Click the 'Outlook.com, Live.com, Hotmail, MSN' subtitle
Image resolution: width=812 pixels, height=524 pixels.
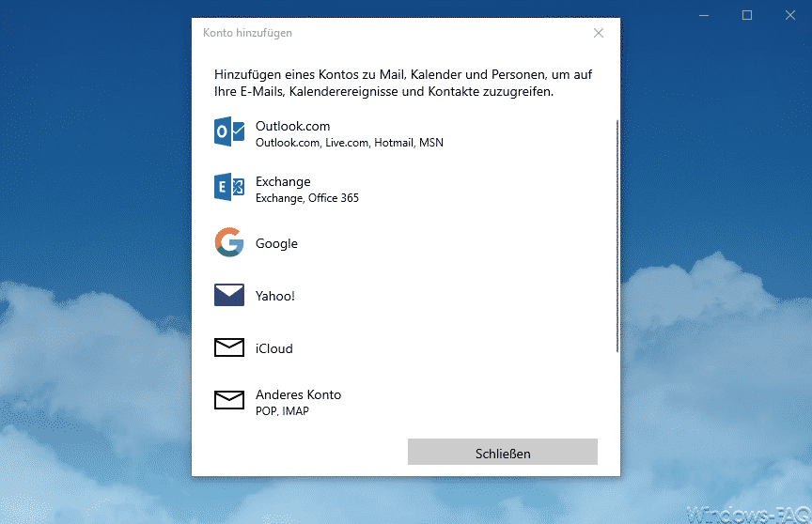(350, 143)
